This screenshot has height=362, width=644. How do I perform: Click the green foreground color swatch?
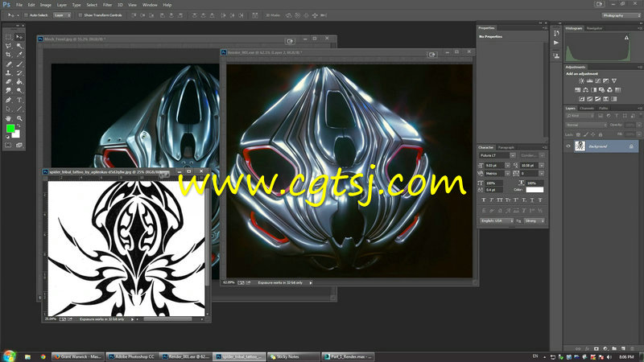pos(10,129)
